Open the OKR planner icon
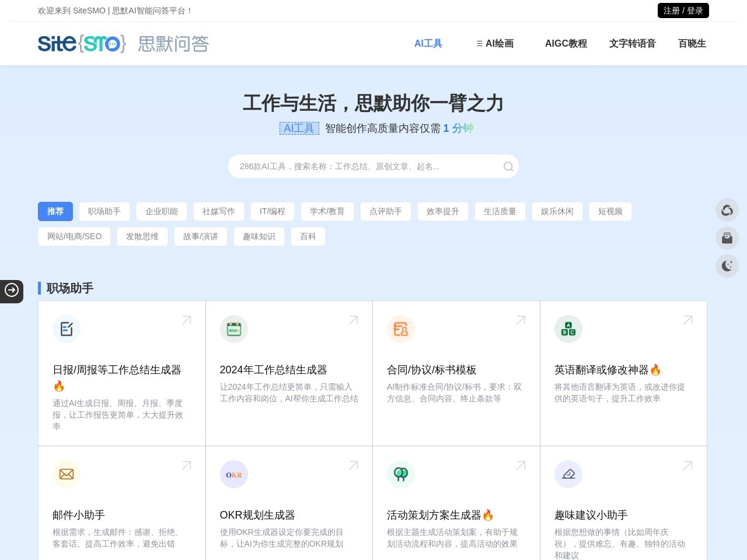The image size is (747, 560). (234, 474)
